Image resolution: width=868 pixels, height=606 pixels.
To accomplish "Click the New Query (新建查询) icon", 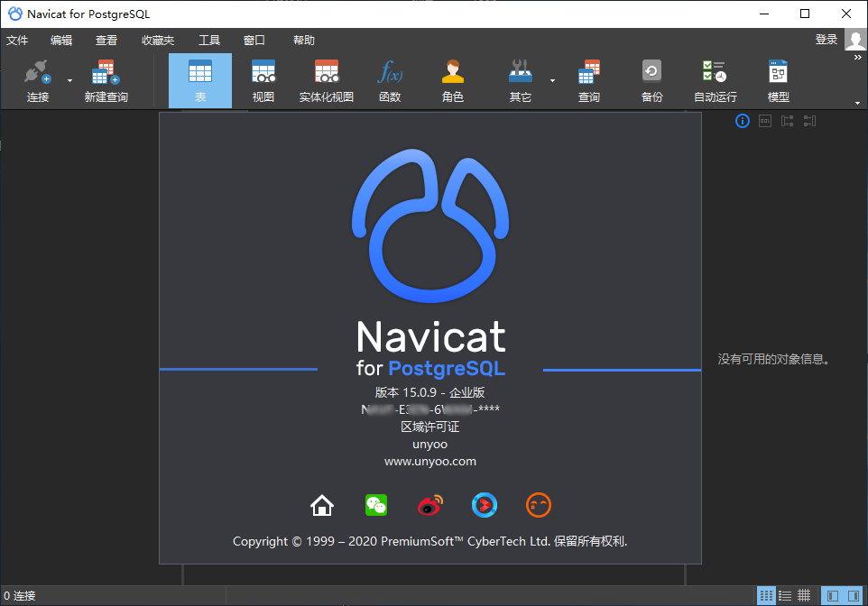I will 106,72.
